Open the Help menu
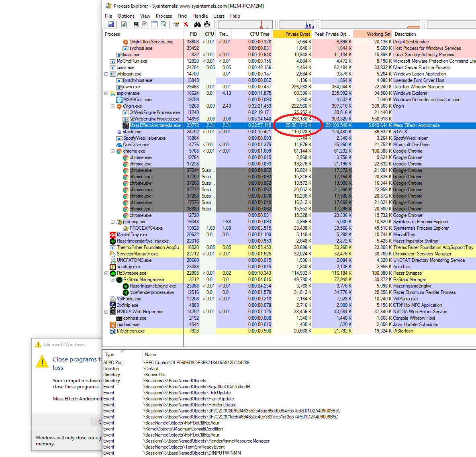 tap(235, 16)
